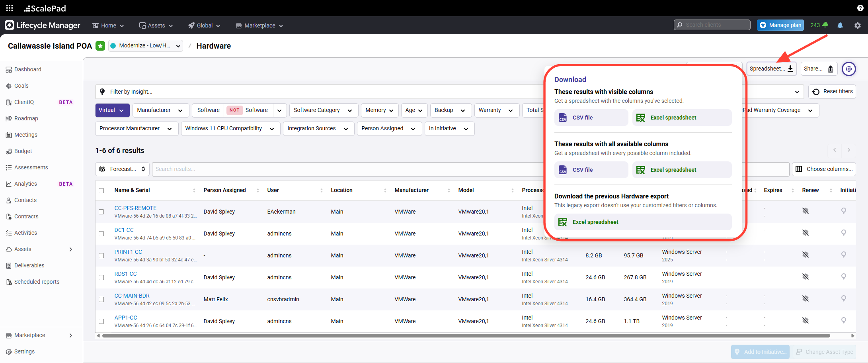Click the notification bell icon
Viewport: 868px width, 363px height.
[x=840, y=25]
